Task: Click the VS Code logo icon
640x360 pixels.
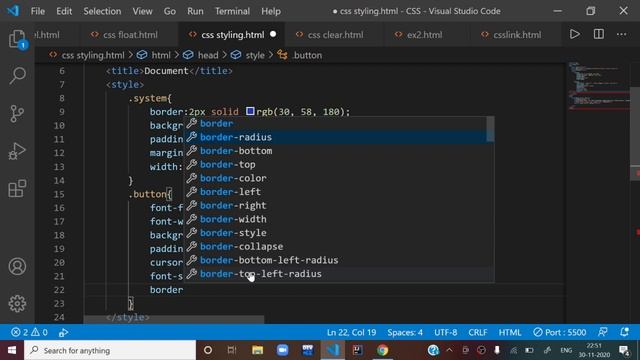Action: [13, 11]
